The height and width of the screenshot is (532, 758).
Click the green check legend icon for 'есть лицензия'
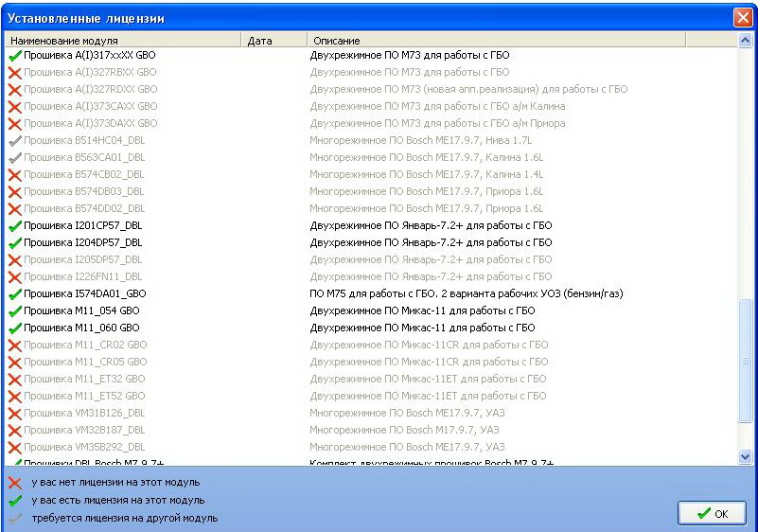(15, 501)
